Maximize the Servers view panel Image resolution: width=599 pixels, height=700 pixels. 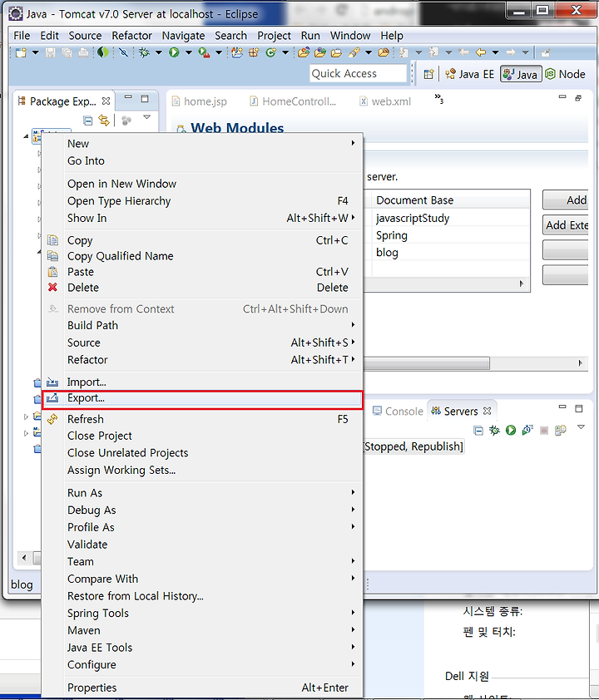[x=579, y=408]
